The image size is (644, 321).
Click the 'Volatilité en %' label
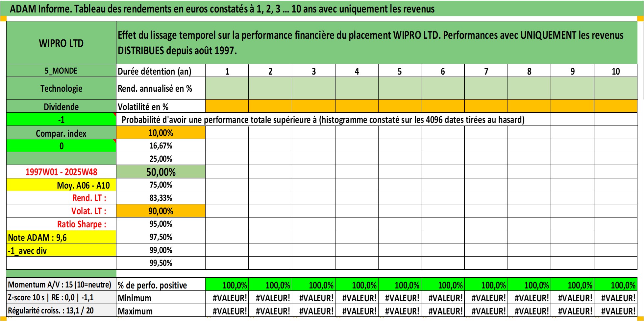(161, 106)
